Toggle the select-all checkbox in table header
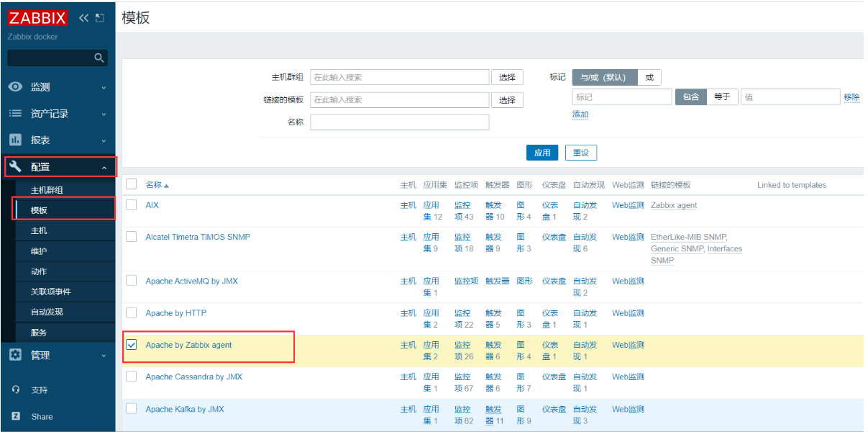 click(x=131, y=184)
